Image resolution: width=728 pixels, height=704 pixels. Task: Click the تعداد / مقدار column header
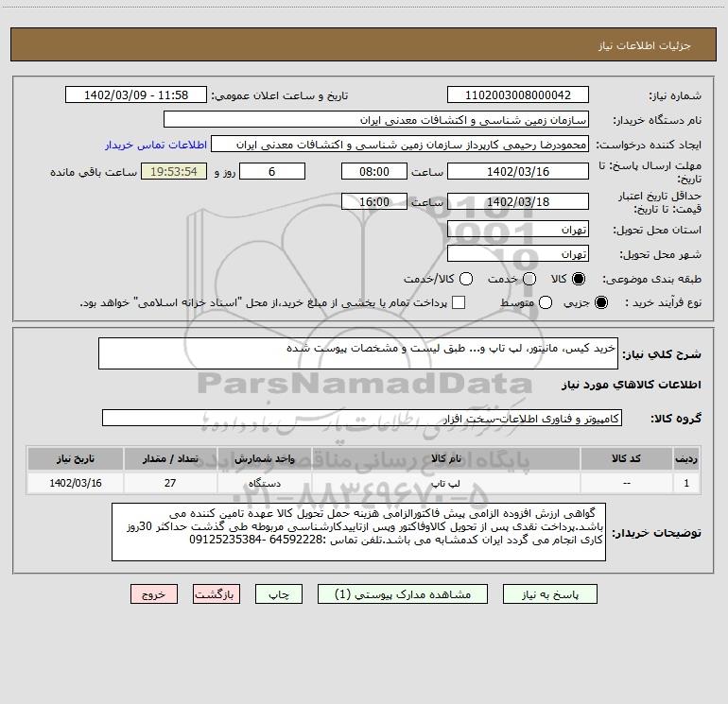tap(170, 458)
